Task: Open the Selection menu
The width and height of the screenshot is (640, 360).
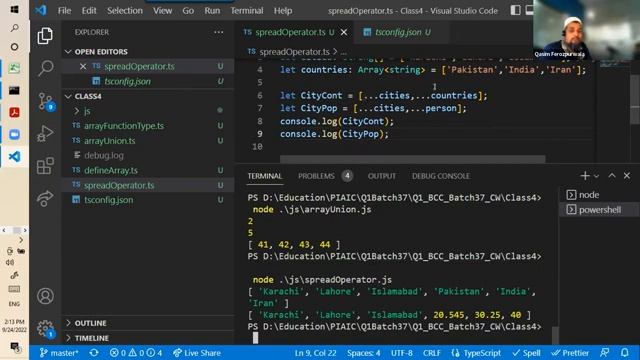Action: (125, 11)
